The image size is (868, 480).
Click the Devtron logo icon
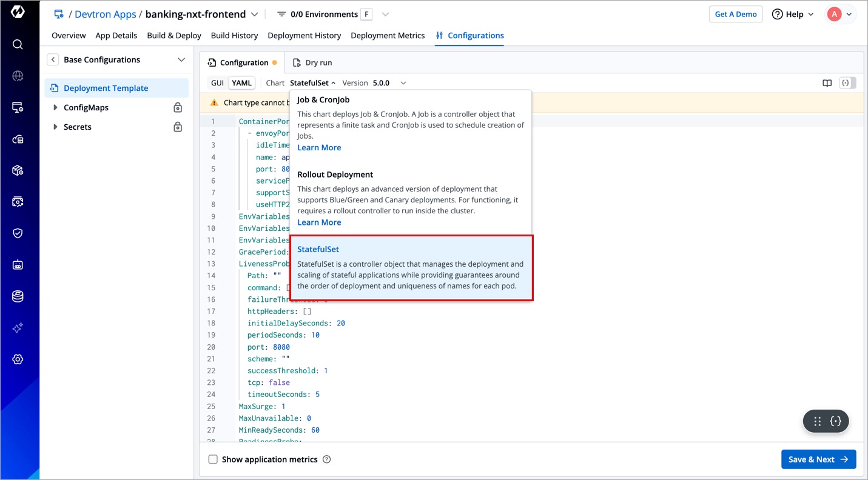point(18,12)
